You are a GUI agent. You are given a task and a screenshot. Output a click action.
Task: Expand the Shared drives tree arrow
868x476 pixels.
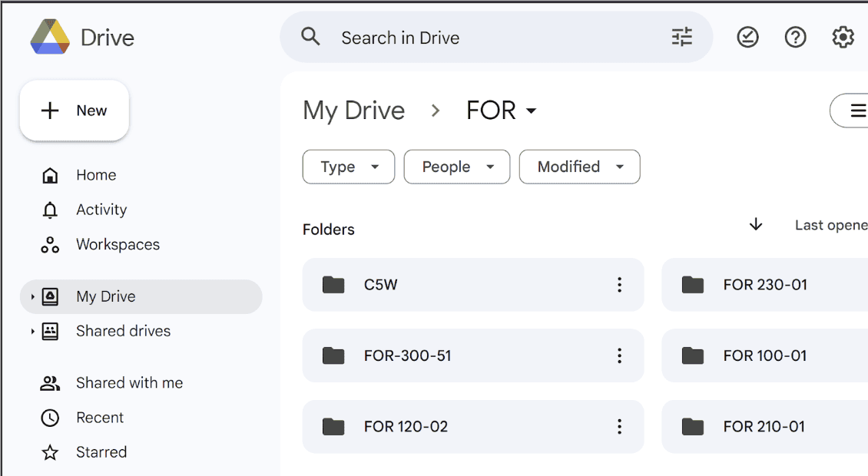pos(32,332)
